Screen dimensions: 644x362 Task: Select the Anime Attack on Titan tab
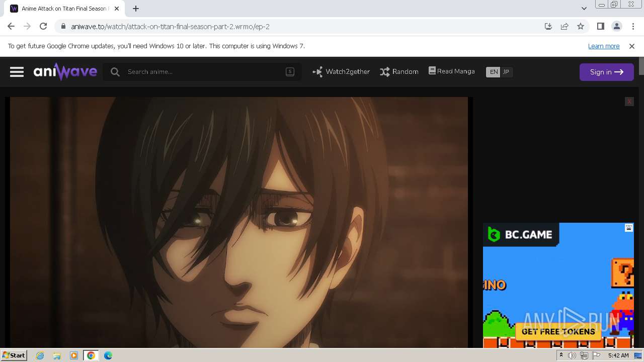pos(64,9)
